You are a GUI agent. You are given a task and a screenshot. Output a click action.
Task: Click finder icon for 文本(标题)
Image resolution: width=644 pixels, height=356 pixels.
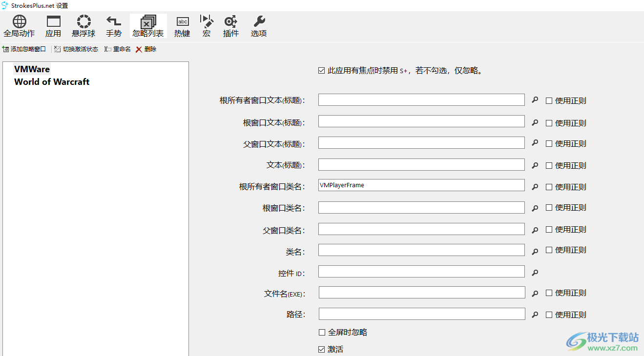coord(535,165)
